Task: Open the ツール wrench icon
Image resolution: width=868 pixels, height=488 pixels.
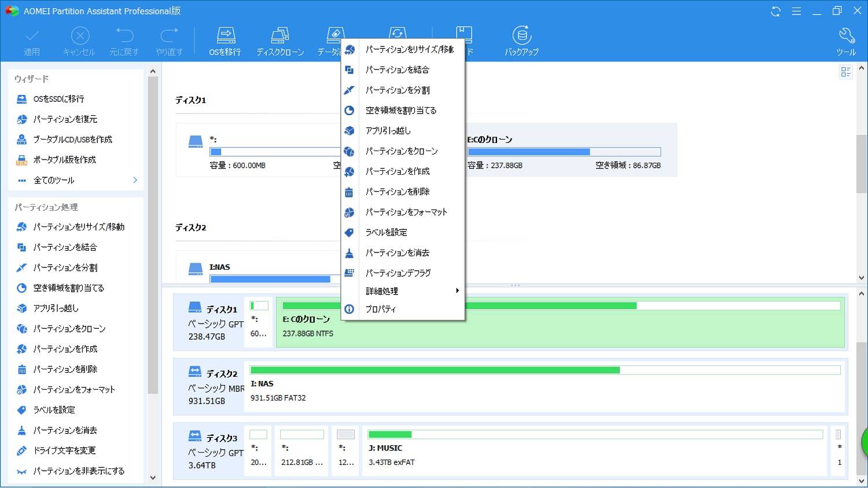Action: (x=846, y=42)
